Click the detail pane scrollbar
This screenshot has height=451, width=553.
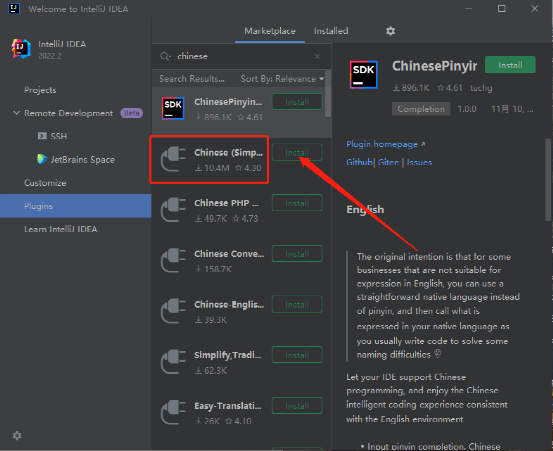pos(548,180)
